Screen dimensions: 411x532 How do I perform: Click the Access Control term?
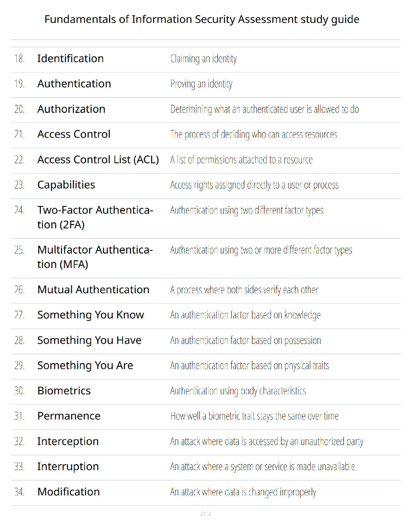coord(74,134)
